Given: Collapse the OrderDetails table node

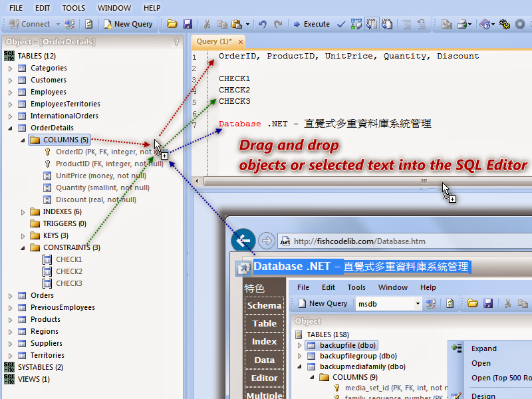Looking at the screenshot, I should click(10, 128).
